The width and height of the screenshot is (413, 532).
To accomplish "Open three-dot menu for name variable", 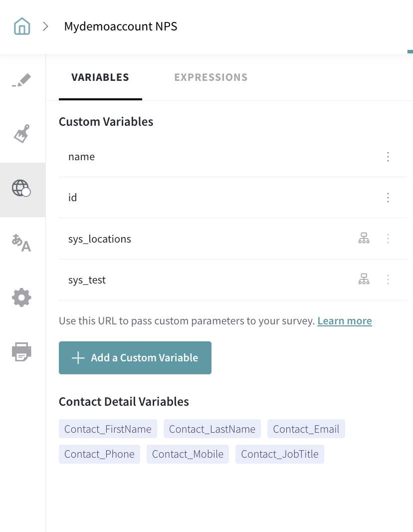I will (x=388, y=157).
